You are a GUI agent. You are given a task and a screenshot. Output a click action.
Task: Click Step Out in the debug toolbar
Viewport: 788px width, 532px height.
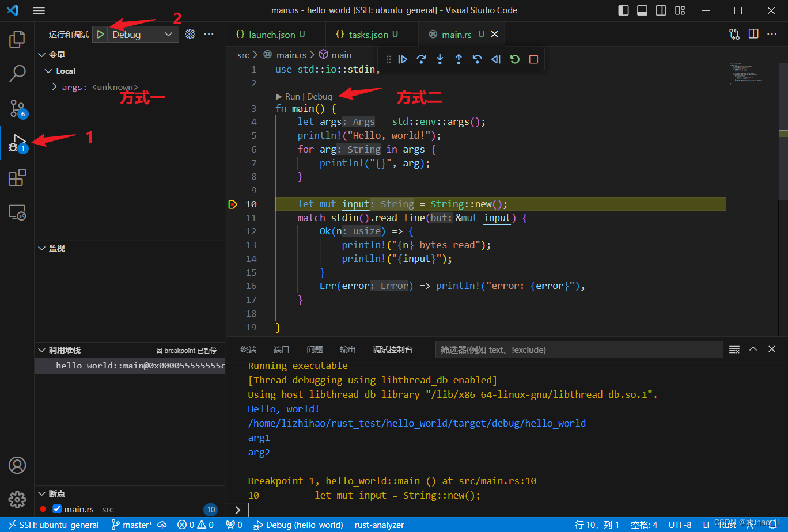pos(459,59)
